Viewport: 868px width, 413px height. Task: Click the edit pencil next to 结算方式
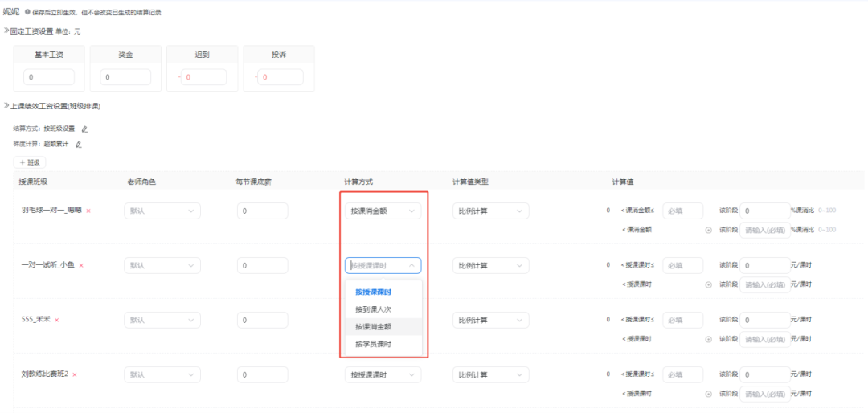point(84,129)
